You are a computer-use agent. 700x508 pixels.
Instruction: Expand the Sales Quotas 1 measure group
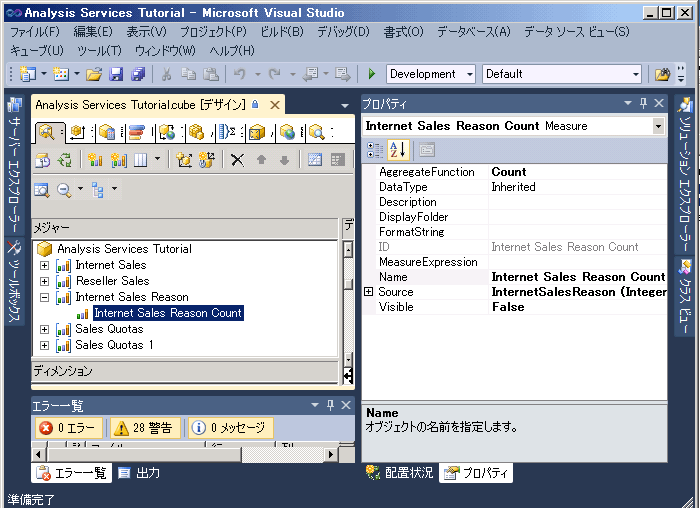point(45,346)
